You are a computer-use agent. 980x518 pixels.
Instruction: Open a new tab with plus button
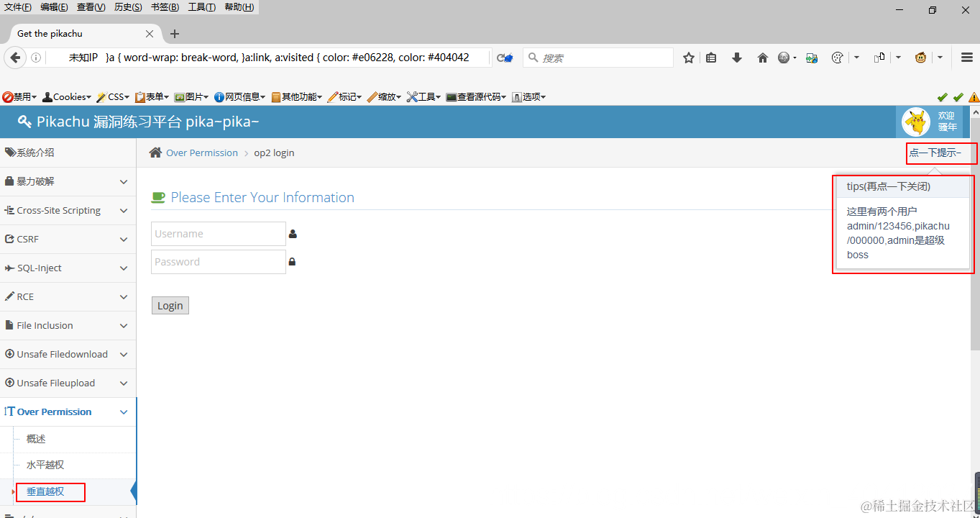click(175, 34)
